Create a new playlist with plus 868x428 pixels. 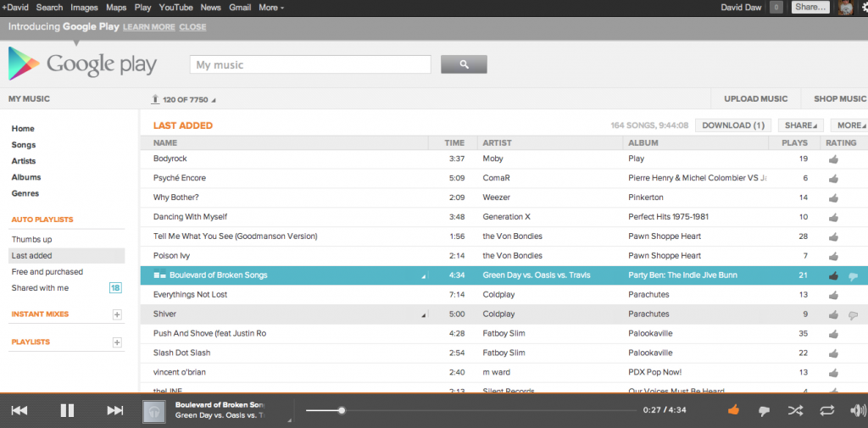click(117, 342)
